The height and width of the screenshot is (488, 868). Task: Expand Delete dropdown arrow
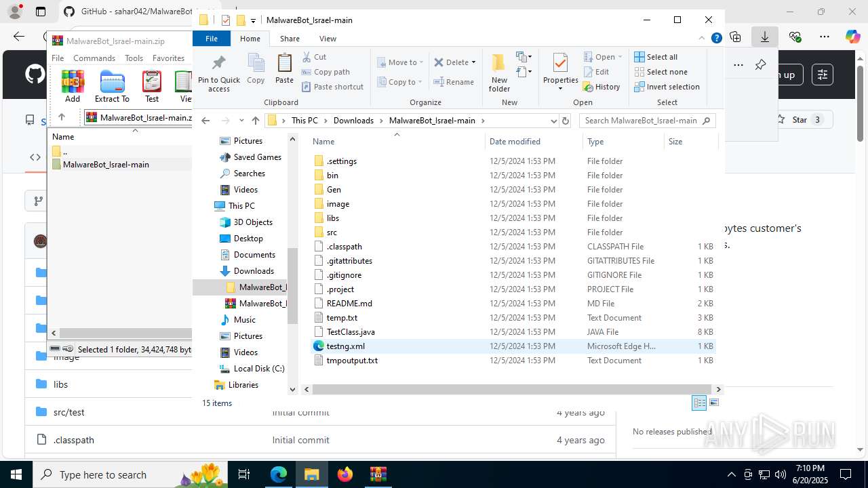(473, 62)
